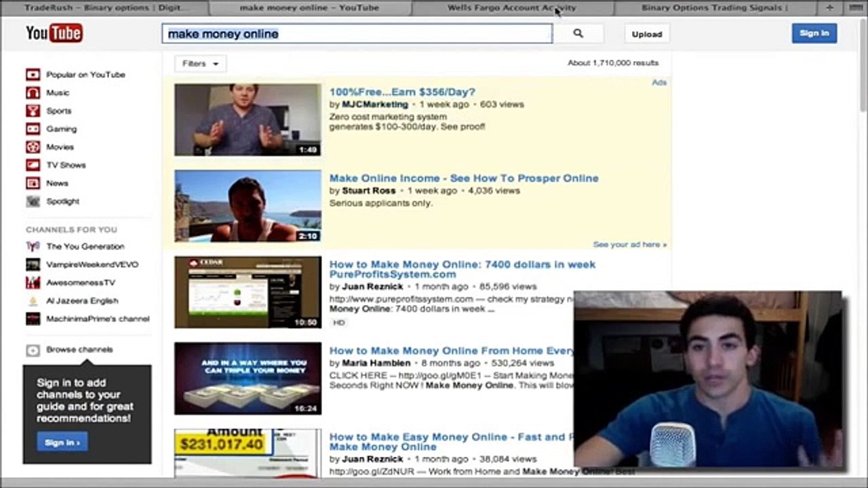Click MachinimaPrime's channel icon
The height and width of the screenshot is (488, 868).
click(33, 319)
